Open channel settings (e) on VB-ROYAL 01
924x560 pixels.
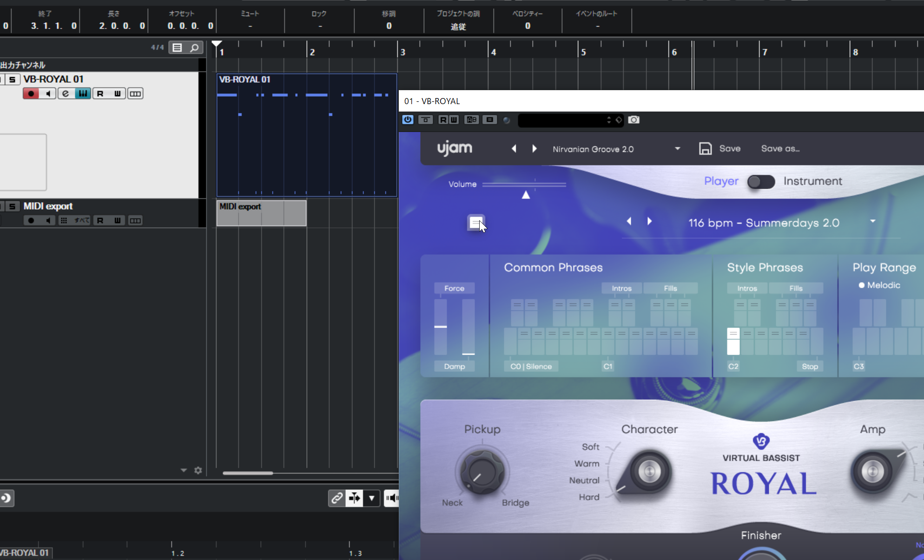65,94
